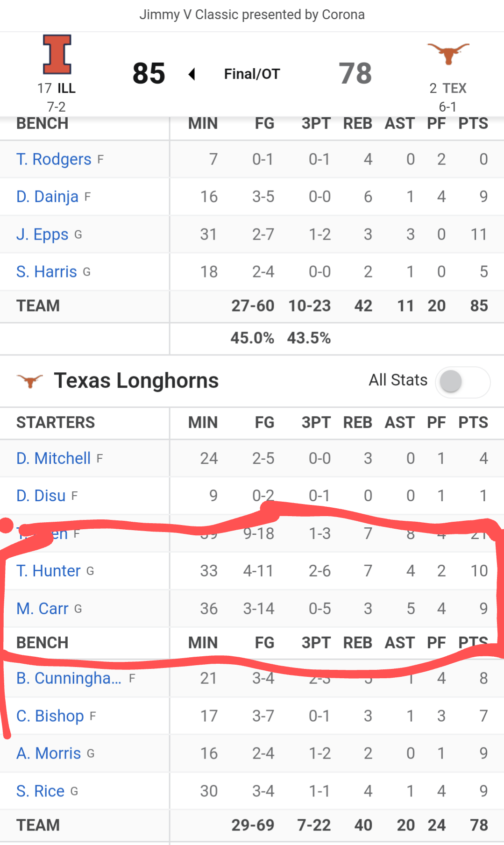The image size is (504, 845).
Task: Click TEX team abbreviation in header
Action: (x=454, y=88)
